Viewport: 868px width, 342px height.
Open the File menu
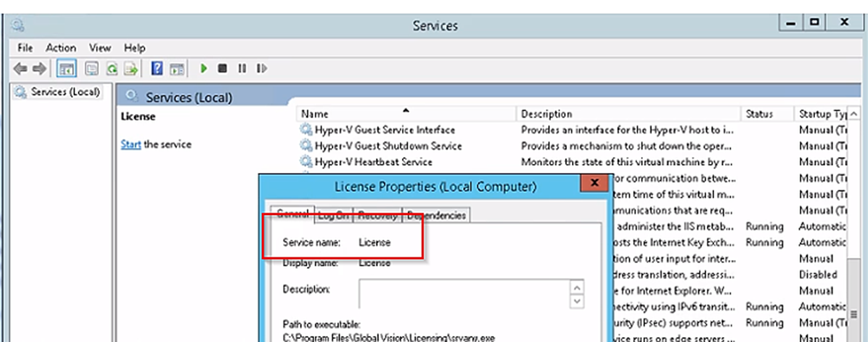tap(25, 47)
